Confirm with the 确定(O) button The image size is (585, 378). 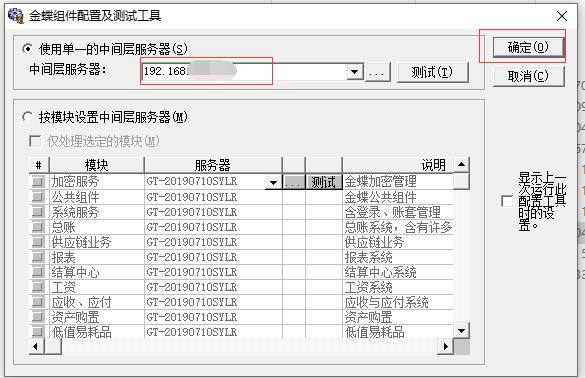pyautogui.click(x=528, y=47)
